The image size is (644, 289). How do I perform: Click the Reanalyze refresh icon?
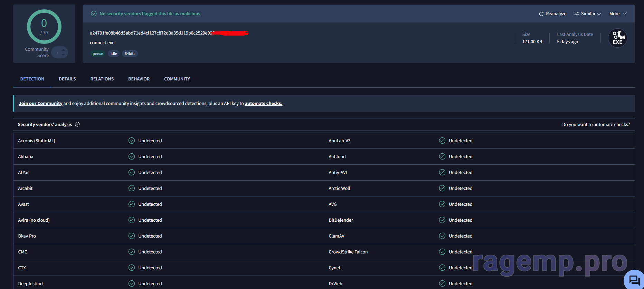(x=541, y=14)
